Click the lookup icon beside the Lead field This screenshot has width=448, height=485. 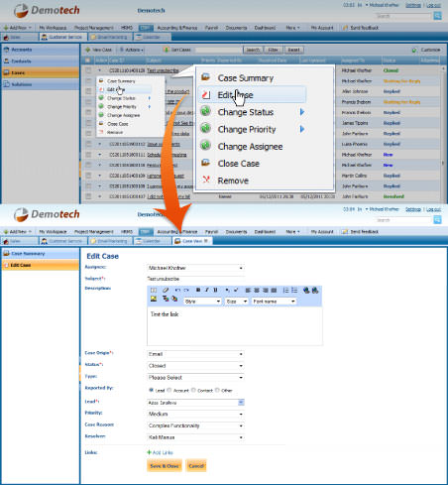241,403
